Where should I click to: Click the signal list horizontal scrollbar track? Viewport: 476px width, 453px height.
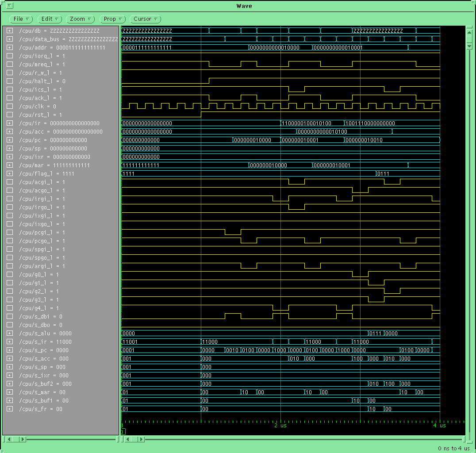click(71, 439)
